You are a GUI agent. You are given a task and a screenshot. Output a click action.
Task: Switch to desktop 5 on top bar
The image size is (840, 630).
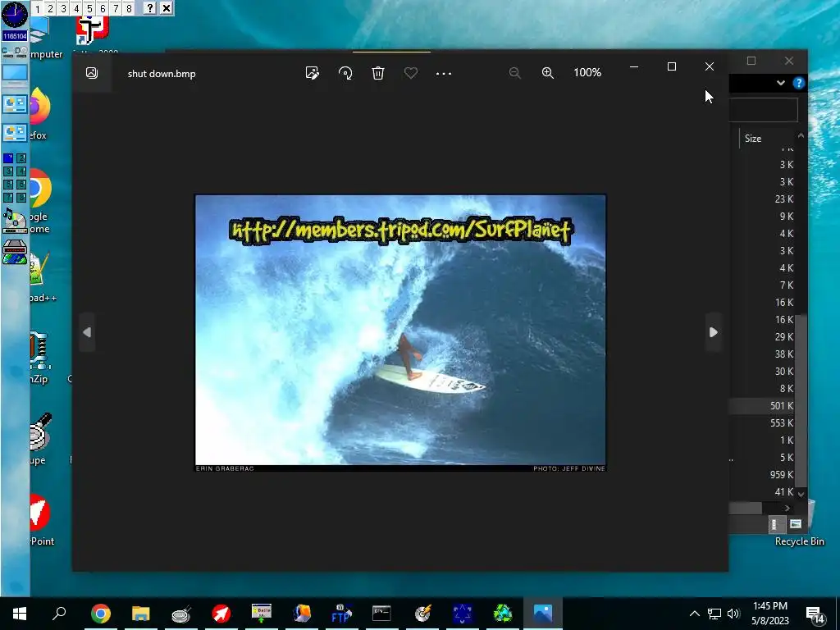click(89, 8)
